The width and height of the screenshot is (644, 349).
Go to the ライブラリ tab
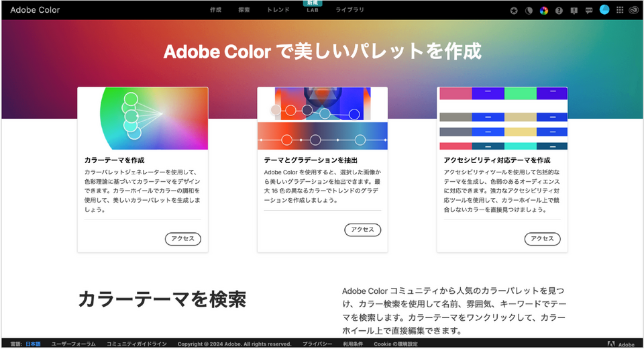[350, 10]
